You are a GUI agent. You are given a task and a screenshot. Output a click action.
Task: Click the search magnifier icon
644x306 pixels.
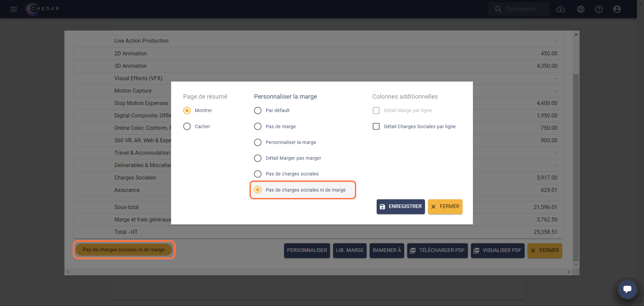tap(498, 9)
